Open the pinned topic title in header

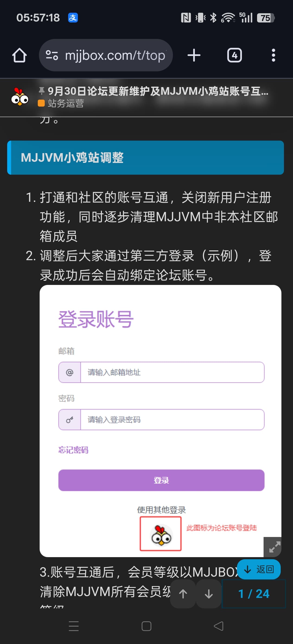[x=158, y=91]
